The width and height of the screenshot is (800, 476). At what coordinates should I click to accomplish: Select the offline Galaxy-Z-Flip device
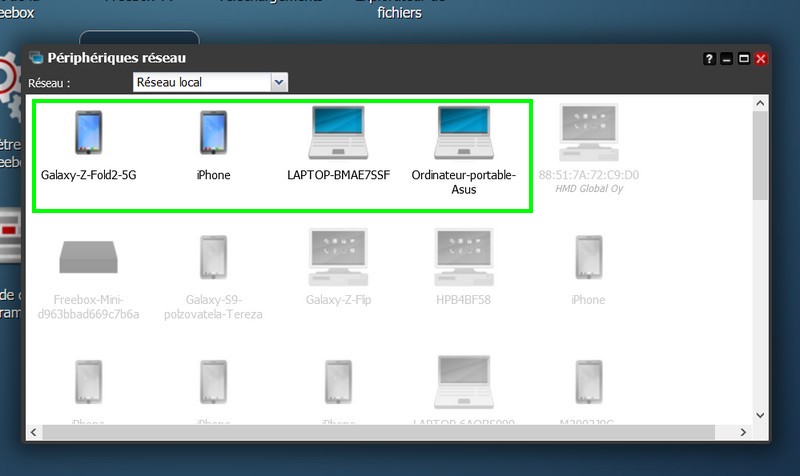click(338, 267)
